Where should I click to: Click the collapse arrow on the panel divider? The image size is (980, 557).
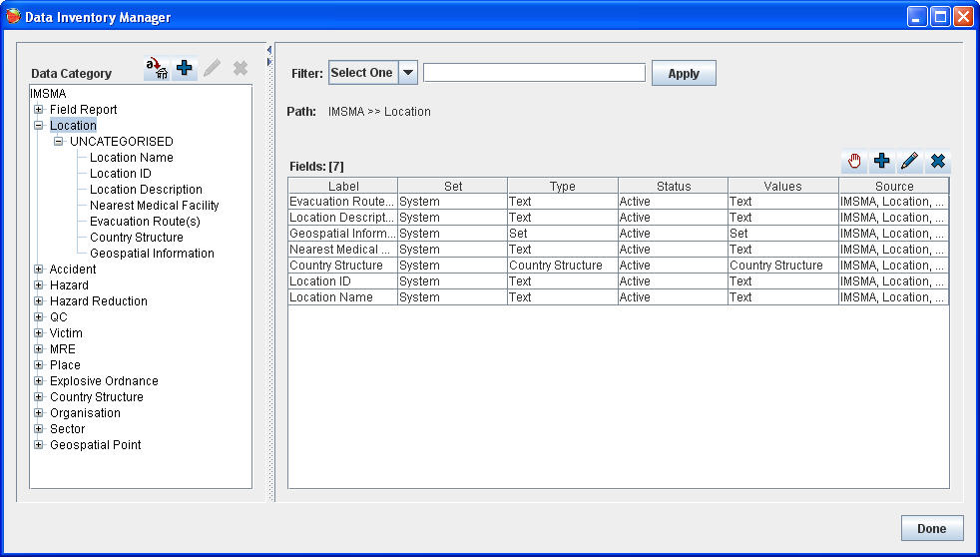click(x=268, y=49)
